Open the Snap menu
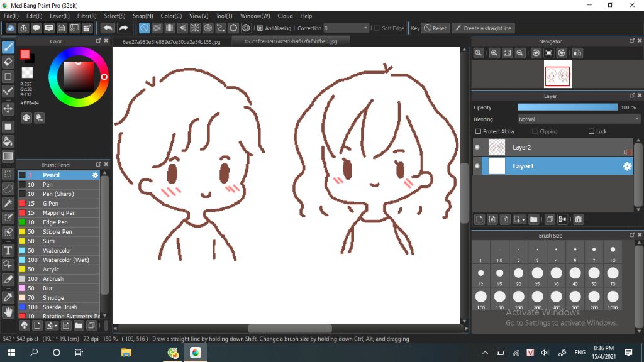 [x=143, y=16]
